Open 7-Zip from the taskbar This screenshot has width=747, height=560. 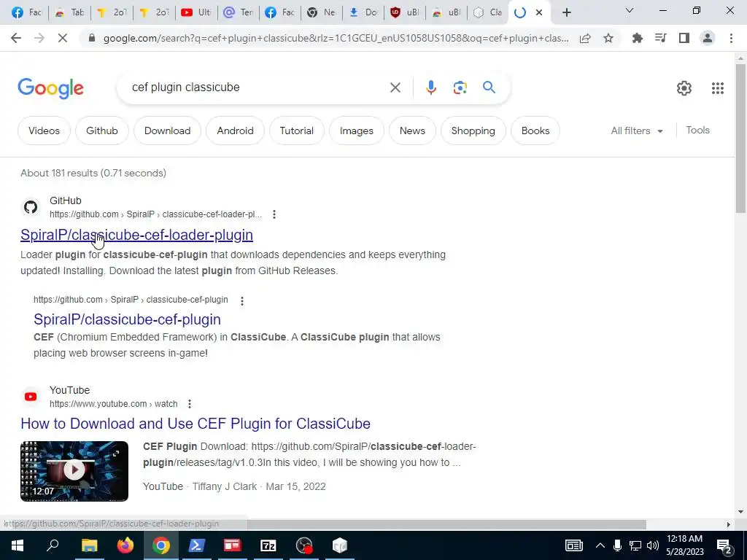pos(268,545)
